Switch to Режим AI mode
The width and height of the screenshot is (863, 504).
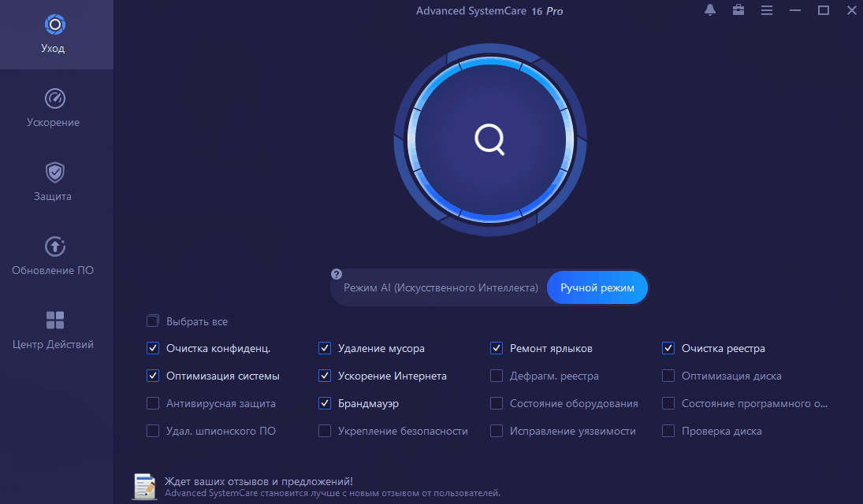coord(441,287)
